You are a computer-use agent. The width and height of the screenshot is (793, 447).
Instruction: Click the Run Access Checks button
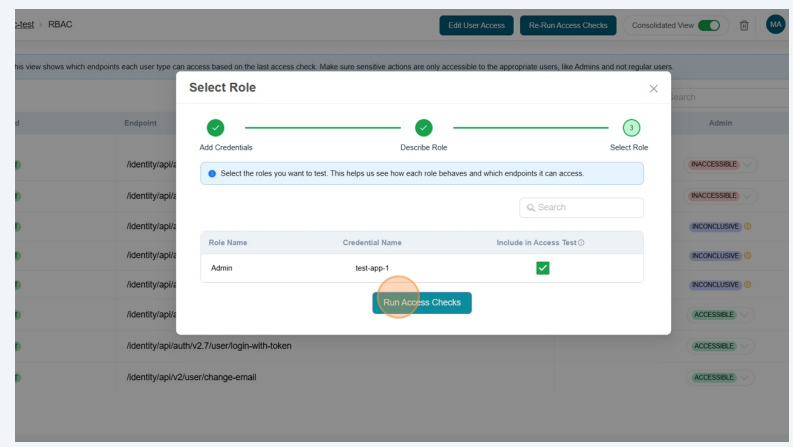(x=422, y=302)
